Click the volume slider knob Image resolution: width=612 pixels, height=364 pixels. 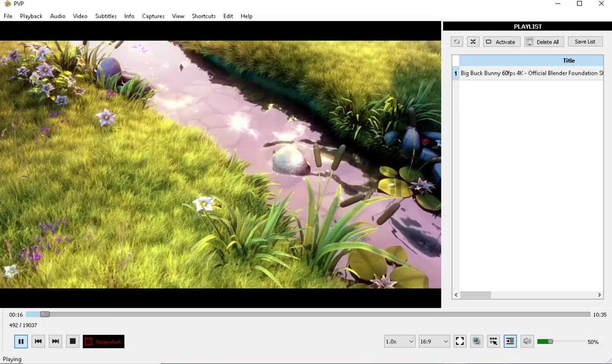(x=550, y=341)
